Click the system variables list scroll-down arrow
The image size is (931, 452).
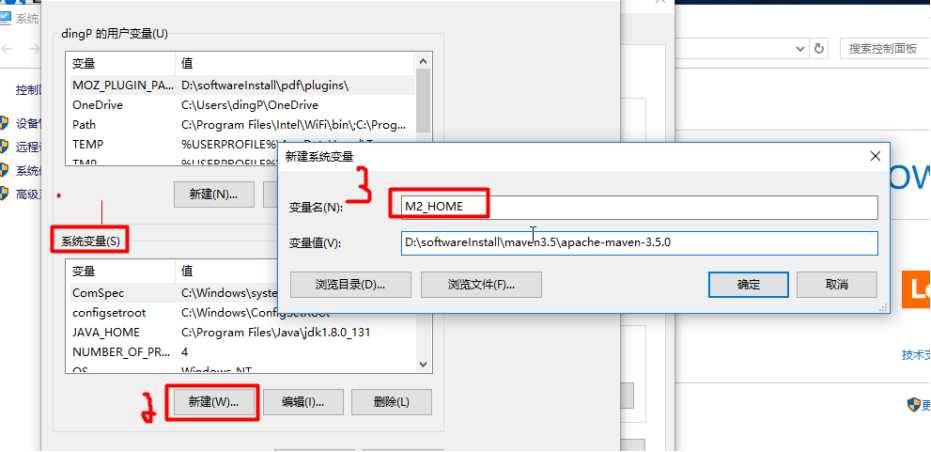(423, 364)
